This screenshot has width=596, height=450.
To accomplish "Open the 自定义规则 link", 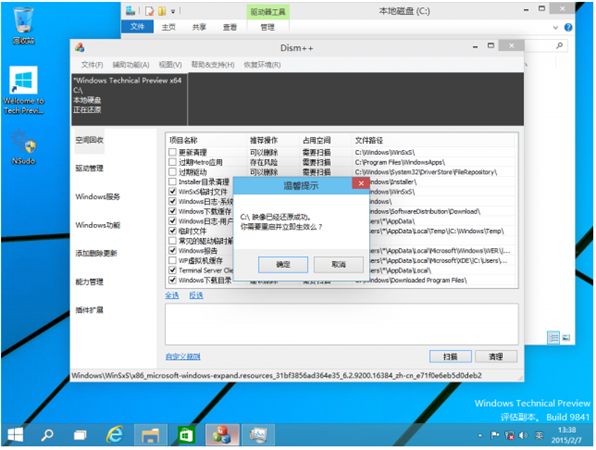I will 183,357.
